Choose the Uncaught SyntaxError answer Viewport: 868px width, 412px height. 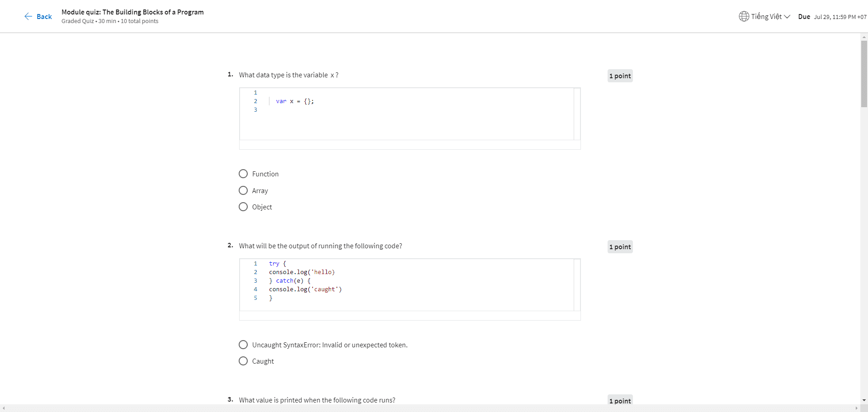pos(243,345)
